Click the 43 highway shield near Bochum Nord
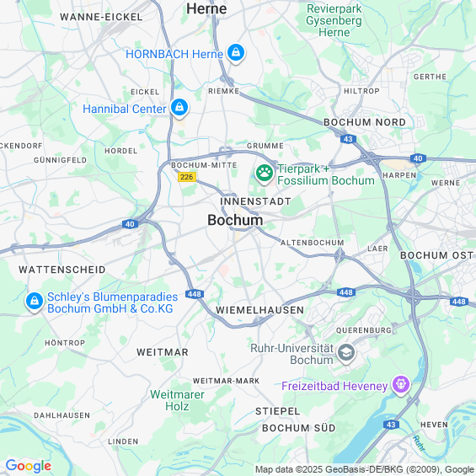476x476 pixels. click(348, 139)
